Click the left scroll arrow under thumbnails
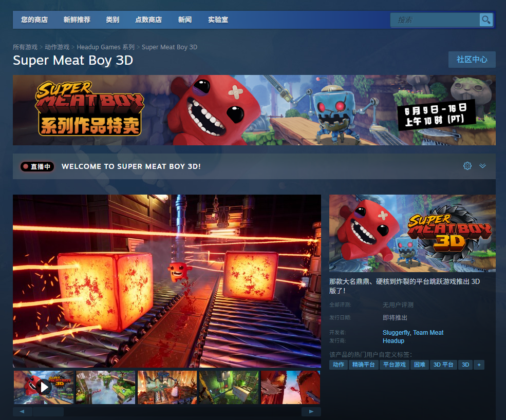The image size is (506, 420). pos(22,411)
